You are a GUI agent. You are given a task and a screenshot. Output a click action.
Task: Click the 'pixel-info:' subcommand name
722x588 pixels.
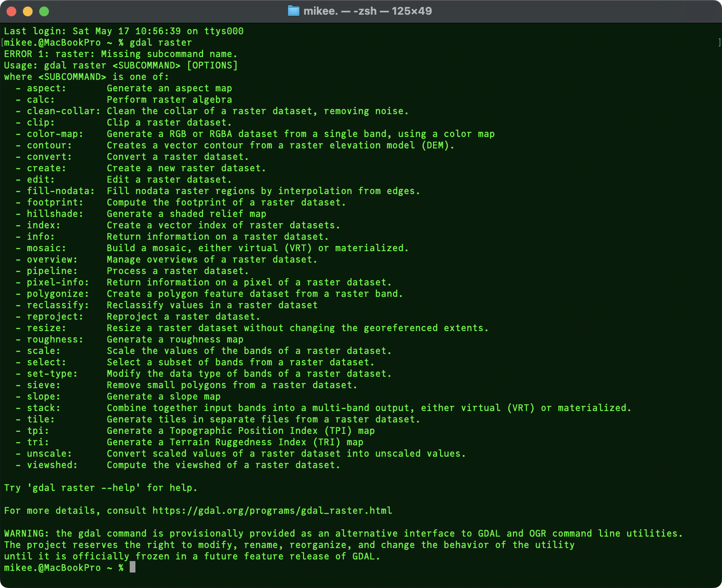[58, 282]
